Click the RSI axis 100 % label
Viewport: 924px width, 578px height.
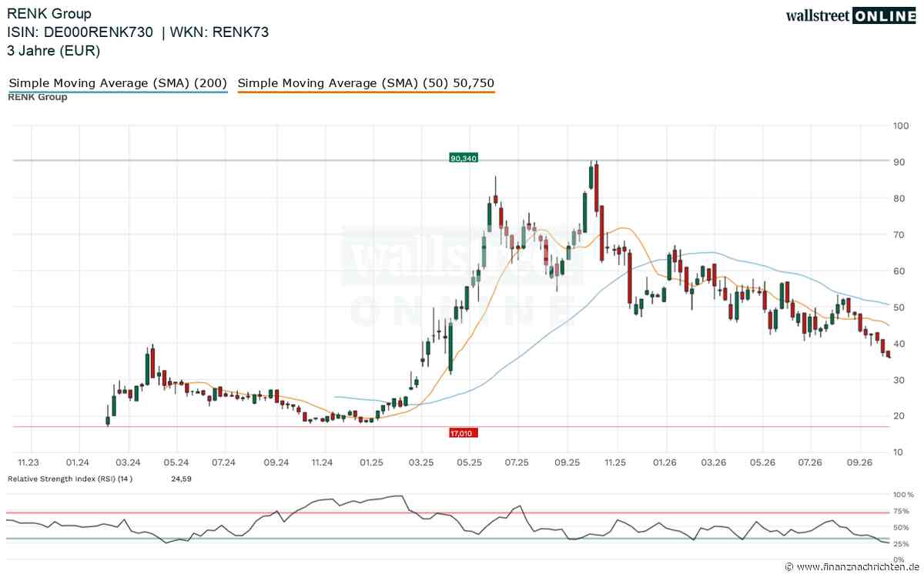(903, 495)
